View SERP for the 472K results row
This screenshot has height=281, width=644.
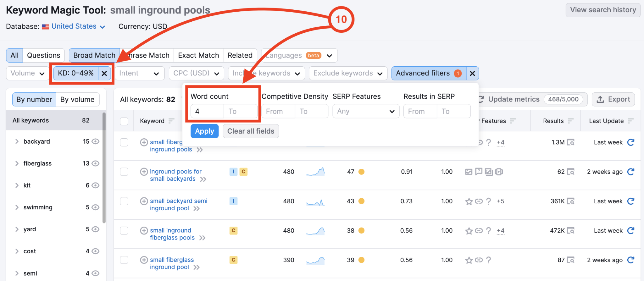[570, 230]
